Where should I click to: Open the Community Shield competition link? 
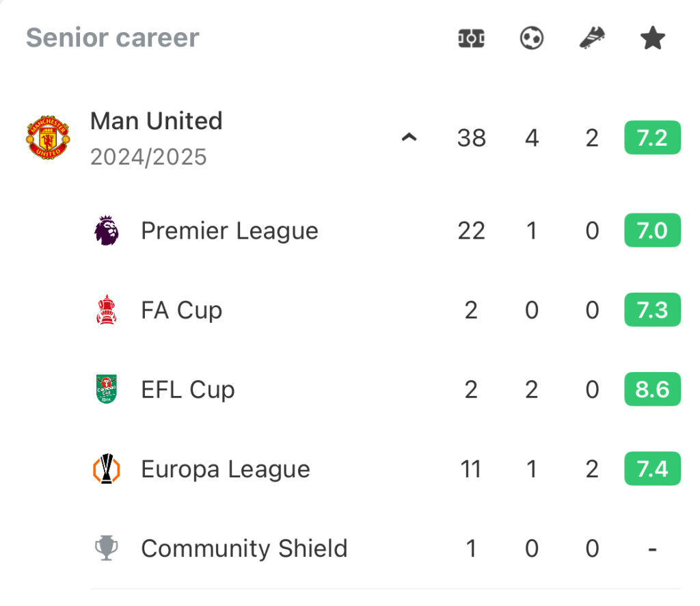[244, 549]
